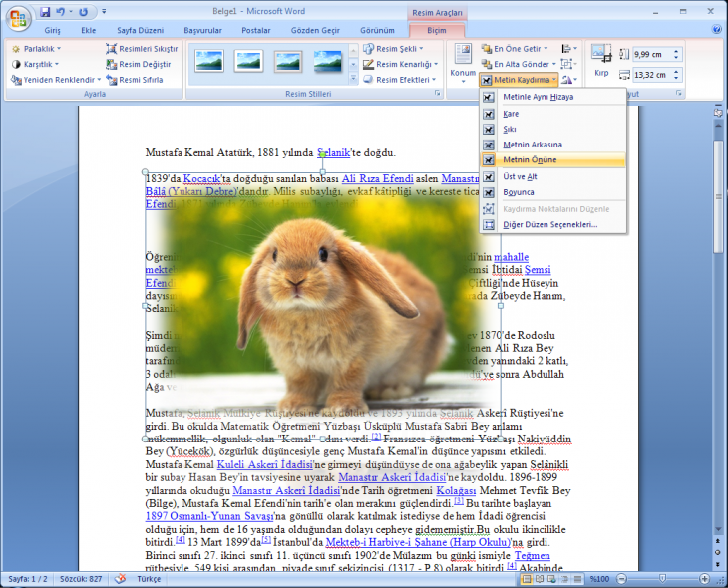Switch to print layout view icon
The image size is (728, 588).
pos(527,579)
